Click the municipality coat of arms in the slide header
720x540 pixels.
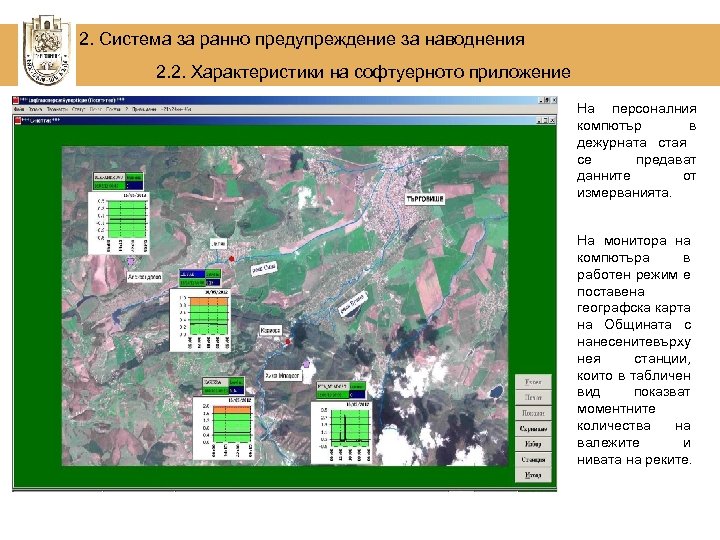click(x=46, y=50)
